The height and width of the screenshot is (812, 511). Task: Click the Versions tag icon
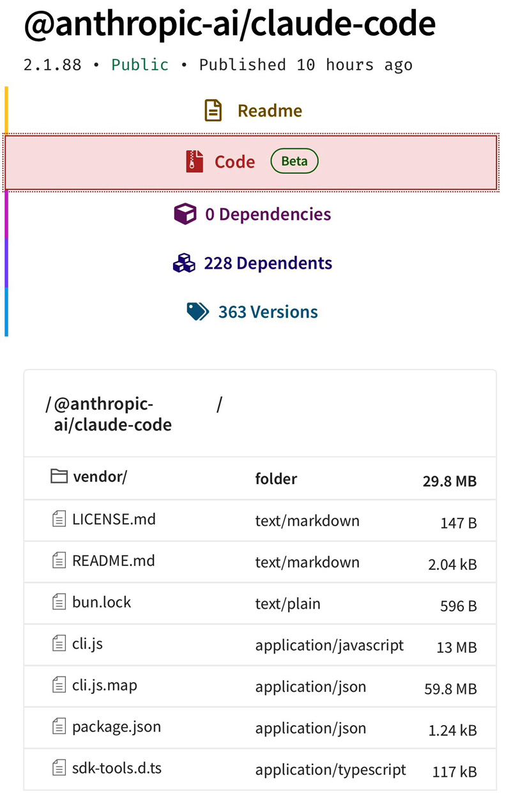[198, 311]
